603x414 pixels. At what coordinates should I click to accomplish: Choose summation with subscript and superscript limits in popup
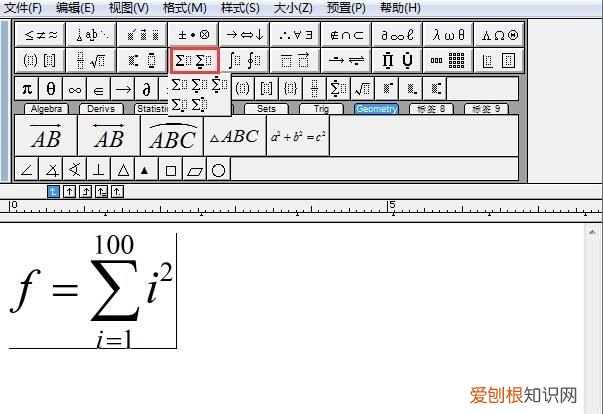point(200,105)
